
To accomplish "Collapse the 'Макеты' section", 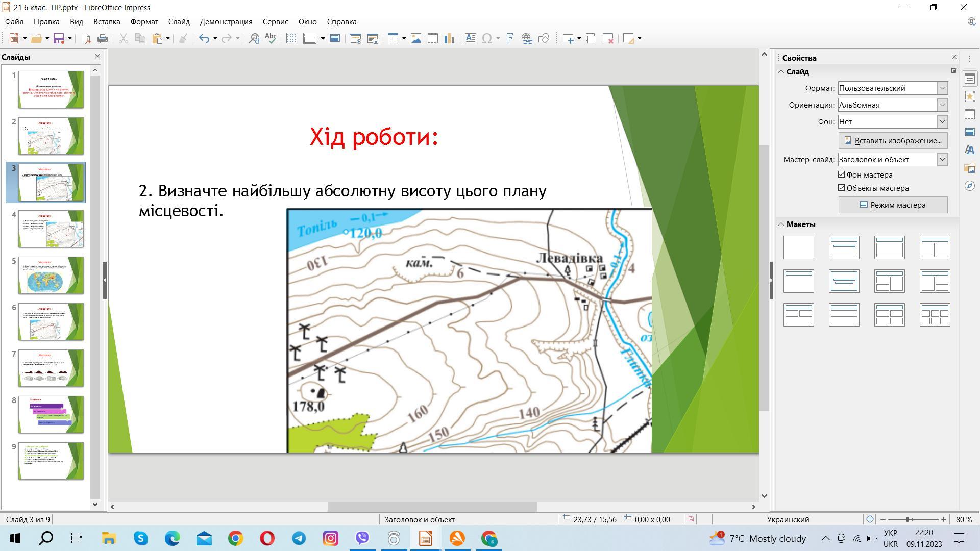I will click(781, 224).
